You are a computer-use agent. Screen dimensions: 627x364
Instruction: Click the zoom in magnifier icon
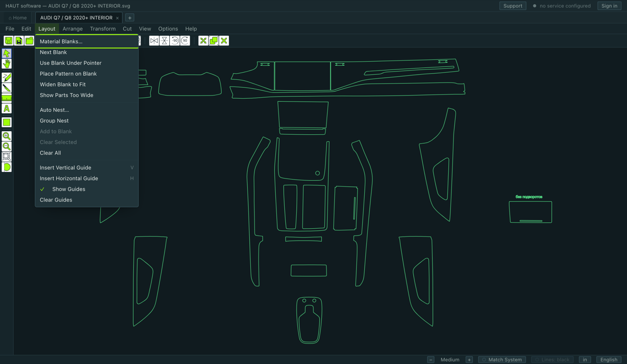(7, 136)
